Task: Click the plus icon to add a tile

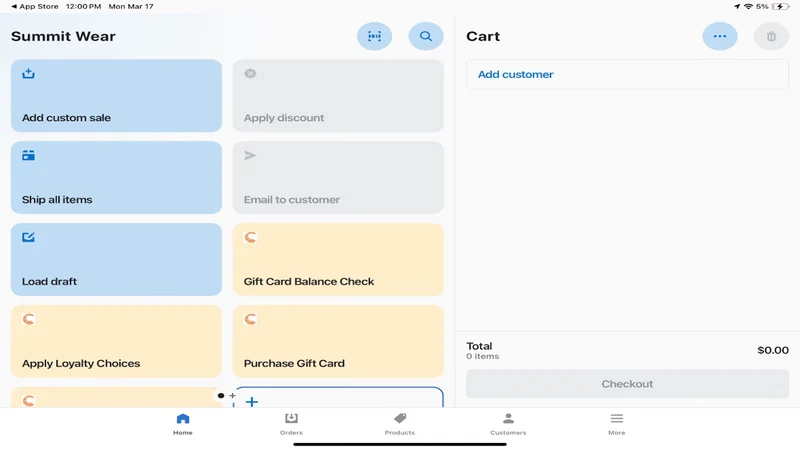Action: 252,402
